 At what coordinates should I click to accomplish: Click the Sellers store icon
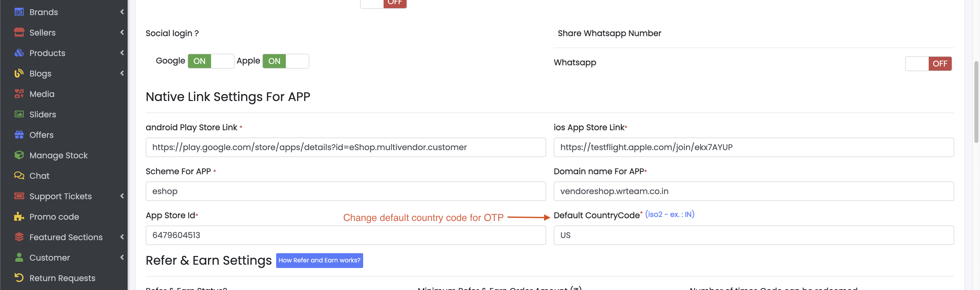[x=19, y=33]
